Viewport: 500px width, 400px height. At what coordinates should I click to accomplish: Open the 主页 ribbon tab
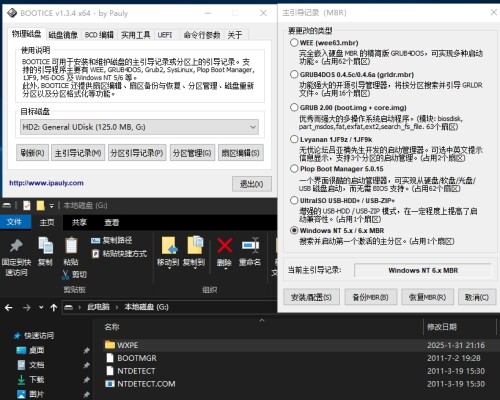47,222
